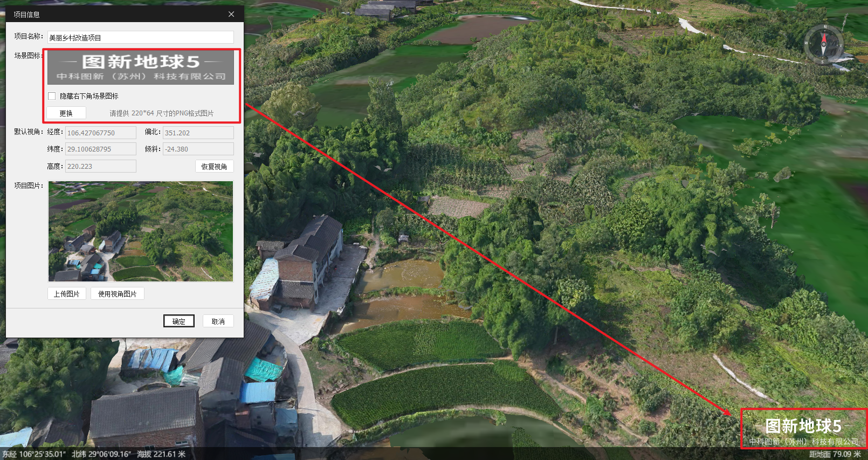This screenshot has height=460, width=868.
Task: Select the 高度 height field
Action: pos(101,166)
